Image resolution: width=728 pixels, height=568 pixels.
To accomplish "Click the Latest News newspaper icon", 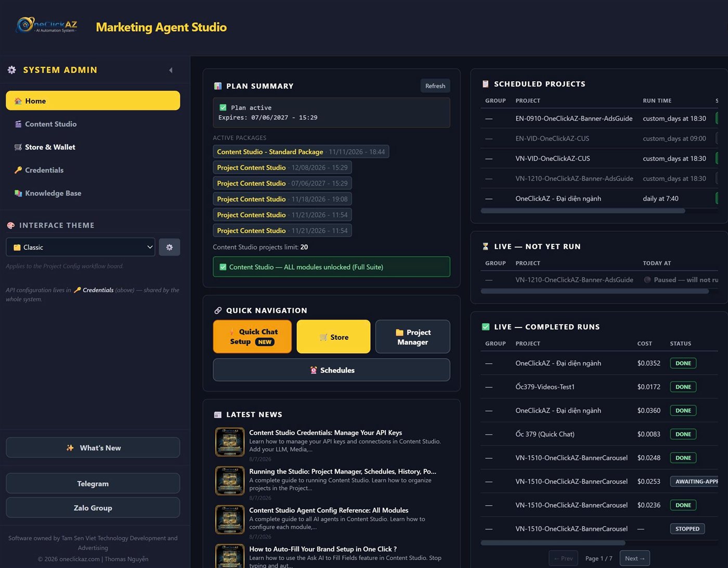I will [218, 415].
